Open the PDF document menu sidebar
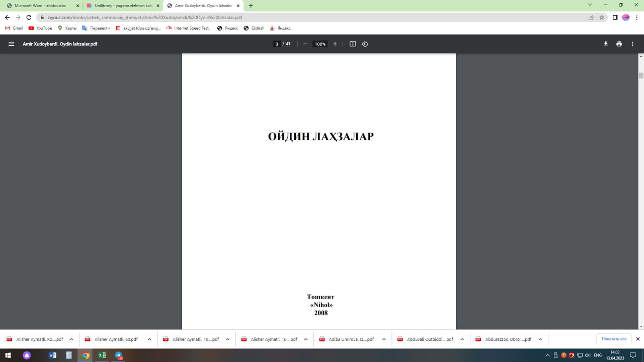The width and height of the screenshot is (644, 362). [x=11, y=44]
